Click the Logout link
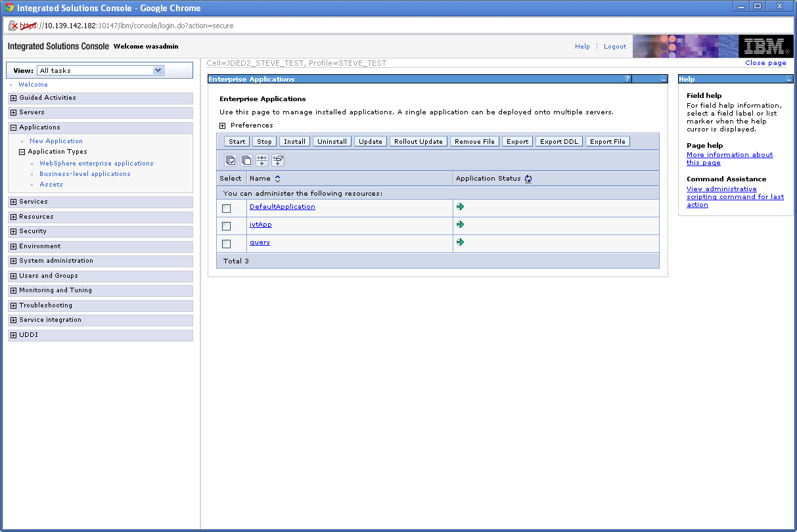Viewport: 797px width, 532px height. point(615,47)
